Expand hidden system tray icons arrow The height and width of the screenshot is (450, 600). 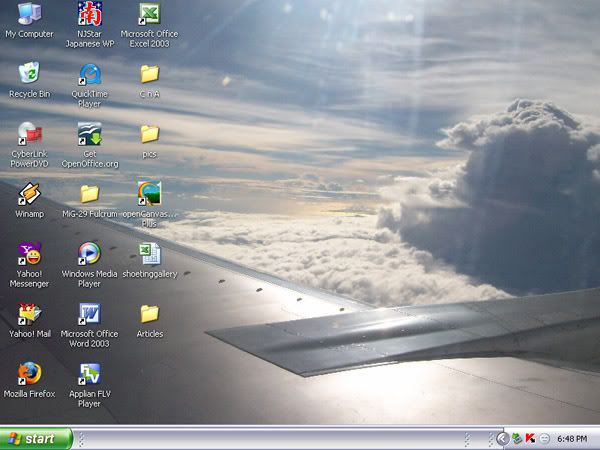coord(502,438)
